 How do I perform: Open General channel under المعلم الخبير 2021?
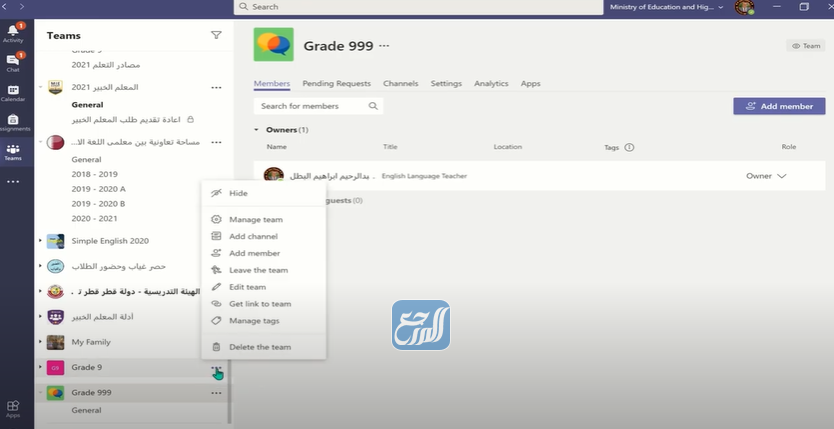[x=88, y=105]
